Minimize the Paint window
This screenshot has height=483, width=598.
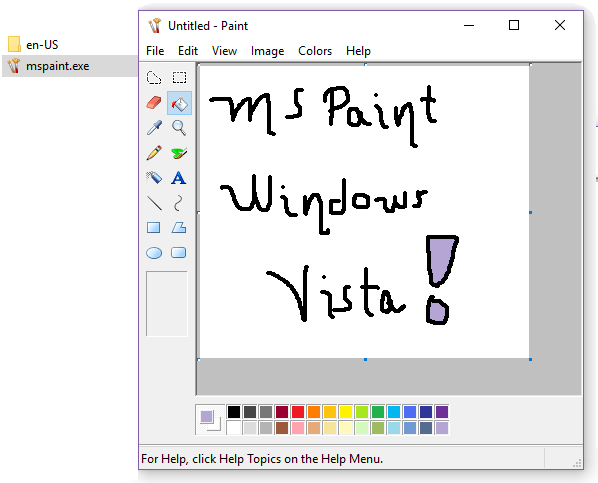(469, 26)
